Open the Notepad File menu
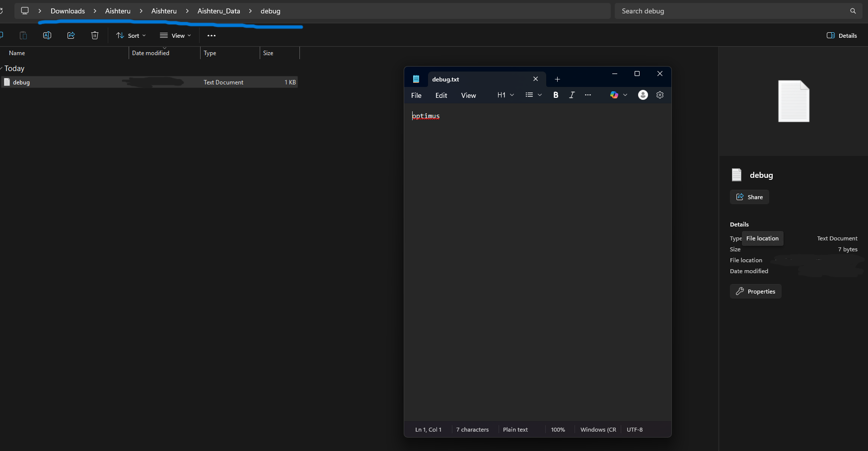 pyautogui.click(x=416, y=95)
